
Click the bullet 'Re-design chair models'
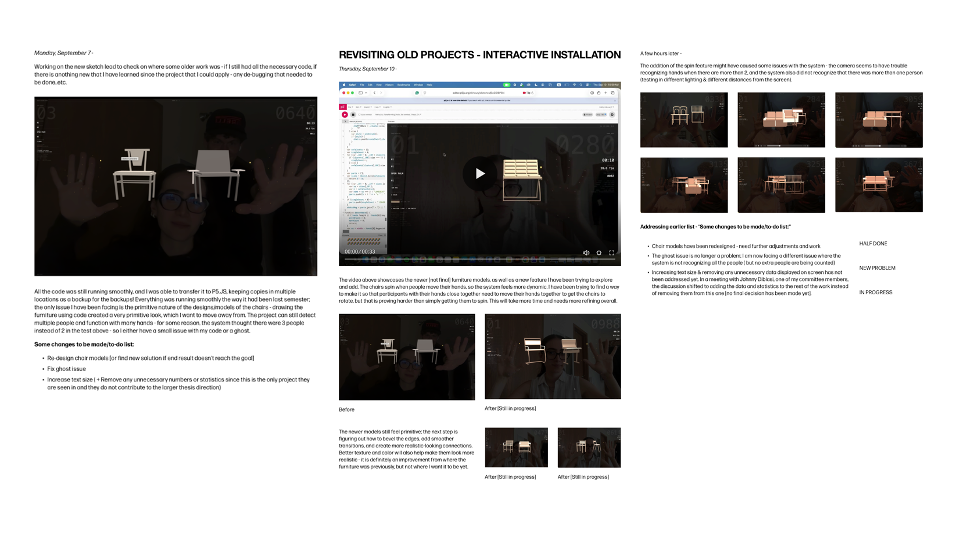pyautogui.click(x=150, y=358)
